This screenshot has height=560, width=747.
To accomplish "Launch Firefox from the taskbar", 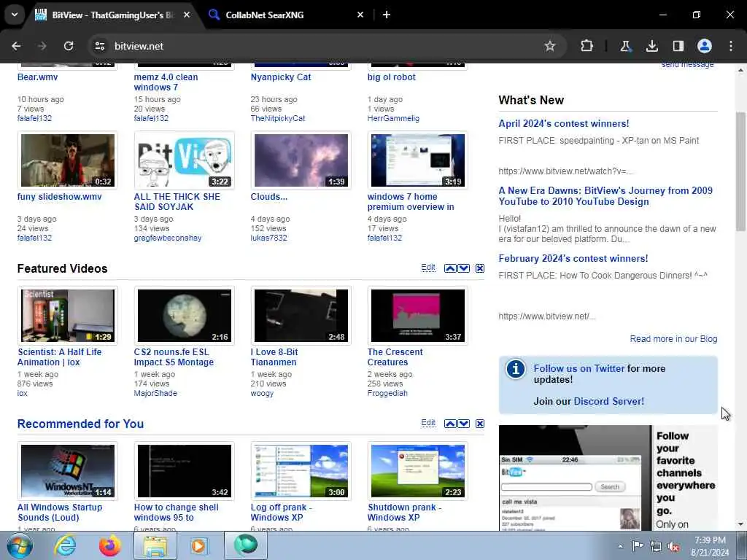I will pos(110,545).
